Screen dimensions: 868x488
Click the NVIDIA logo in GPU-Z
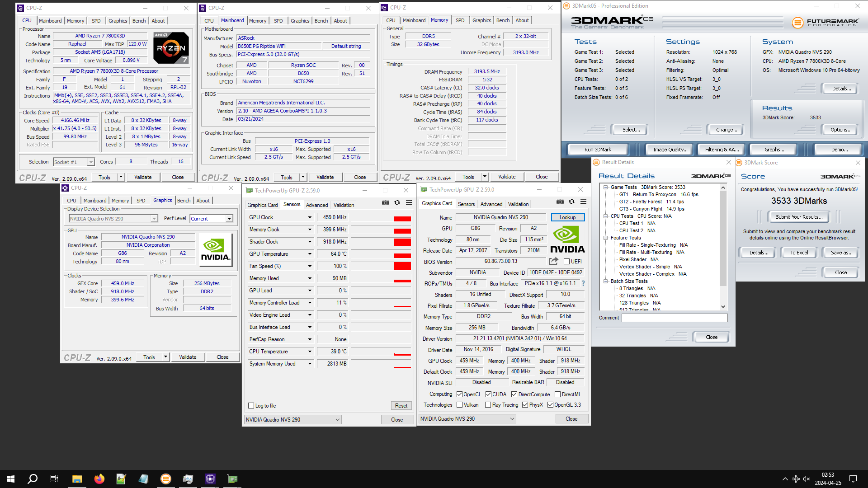coord(567,239)
